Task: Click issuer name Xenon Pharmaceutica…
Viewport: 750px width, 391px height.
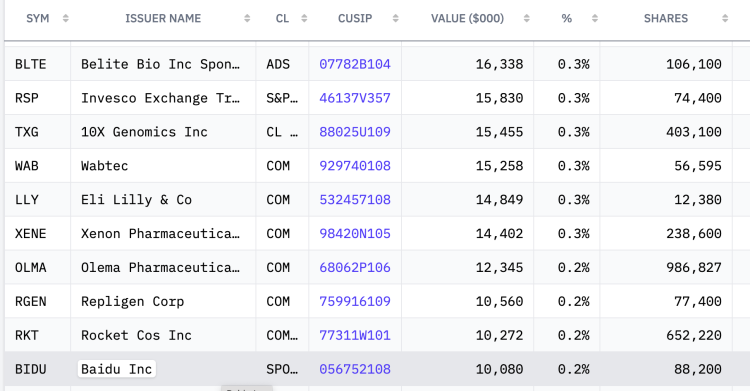Action: (x=160, y=234)
